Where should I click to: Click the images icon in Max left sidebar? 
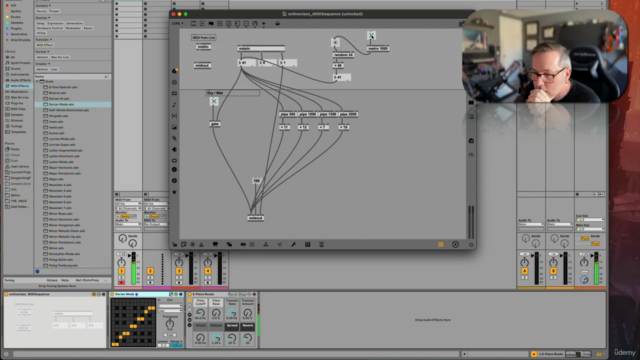click(174, 127)
